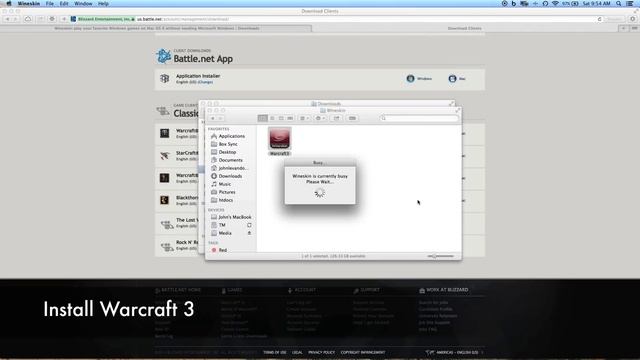This screenshot has width=640, height=360.
Task: Go back in Safari
Action: (x=7, y=19)
